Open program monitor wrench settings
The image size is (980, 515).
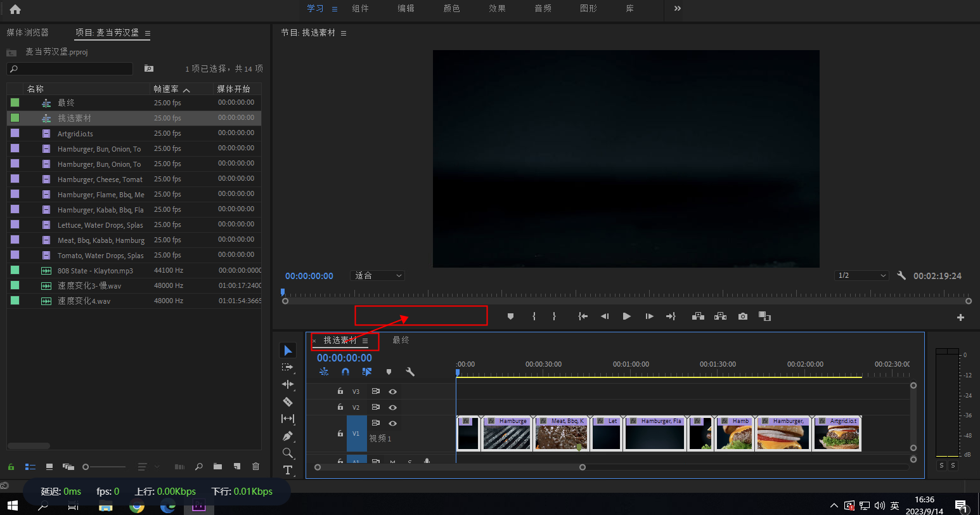(x=901, y=275)
